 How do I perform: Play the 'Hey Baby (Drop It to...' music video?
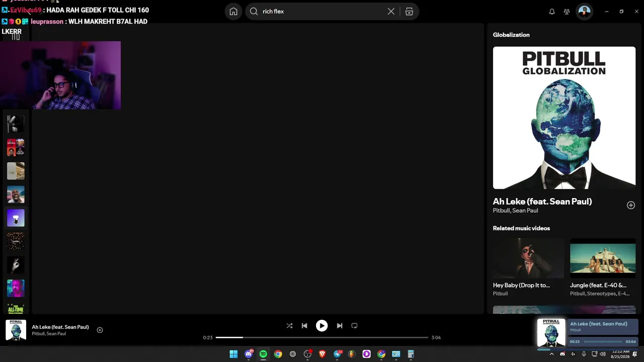pyautogui.click(x=528, y=258)
